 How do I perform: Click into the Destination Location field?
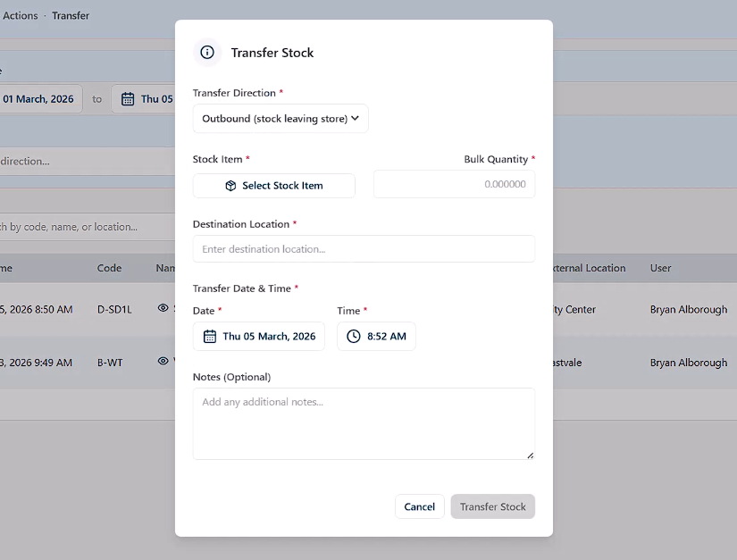click(364, 249)
